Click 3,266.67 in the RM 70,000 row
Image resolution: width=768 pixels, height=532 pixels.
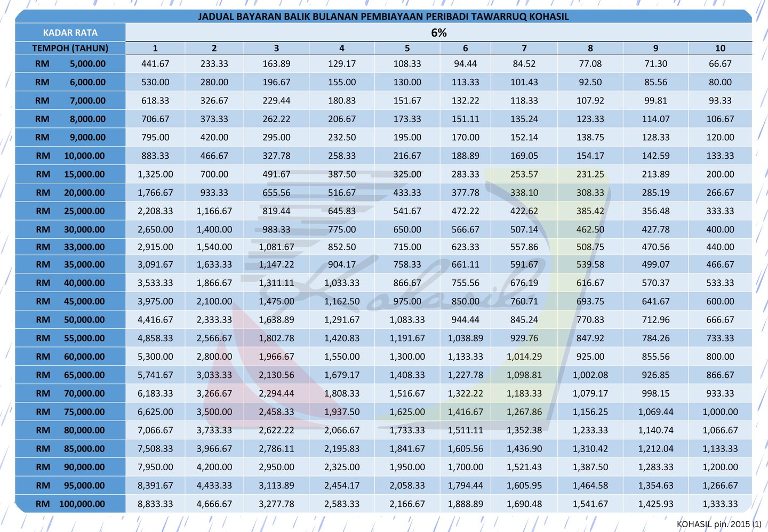[214, 393]
